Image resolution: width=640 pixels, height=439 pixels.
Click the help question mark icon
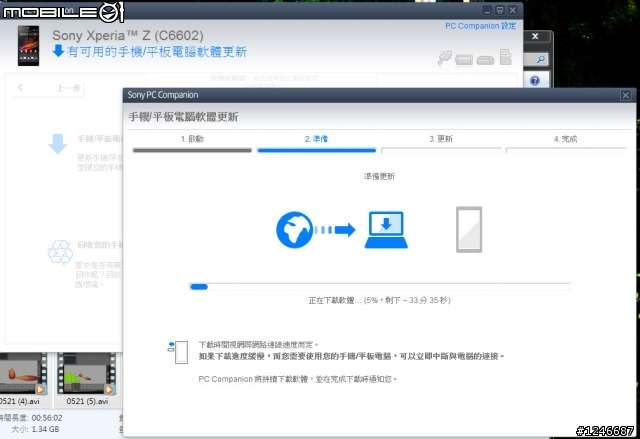[535, 80]
